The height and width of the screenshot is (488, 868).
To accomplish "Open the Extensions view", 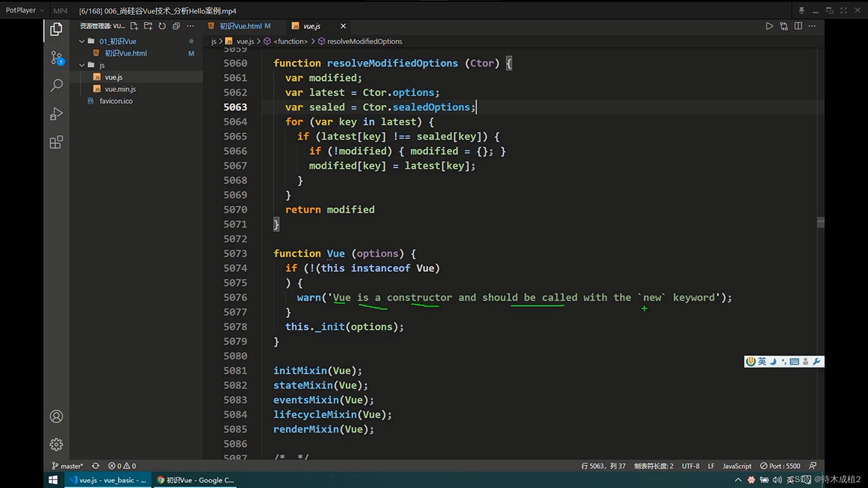I will [x=56, y=142].
